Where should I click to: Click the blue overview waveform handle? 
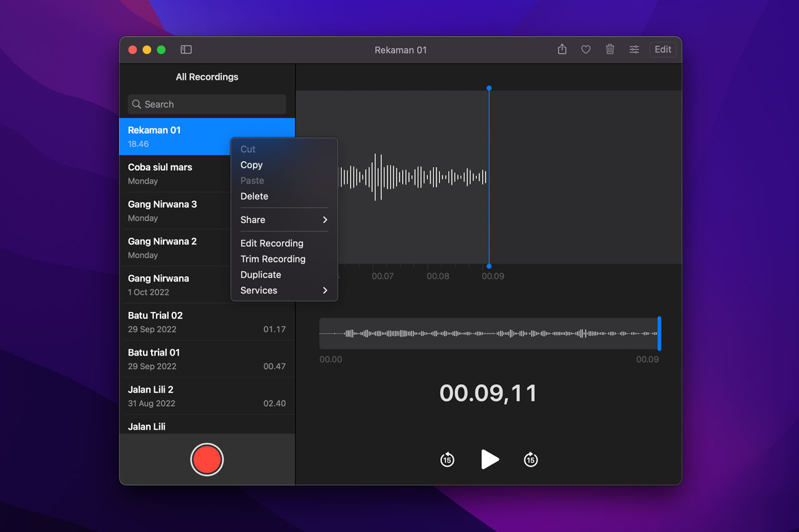[659, 334]
